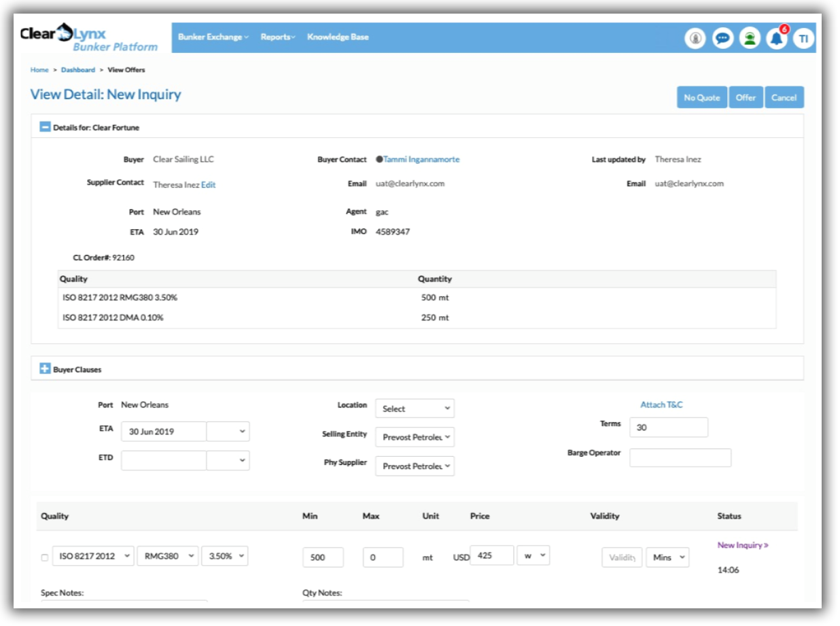This screenshot has width=840, height=626.
Task: Click the View Offers breadcrumb text
Action: pyautogui.click(x=126, y=70)
